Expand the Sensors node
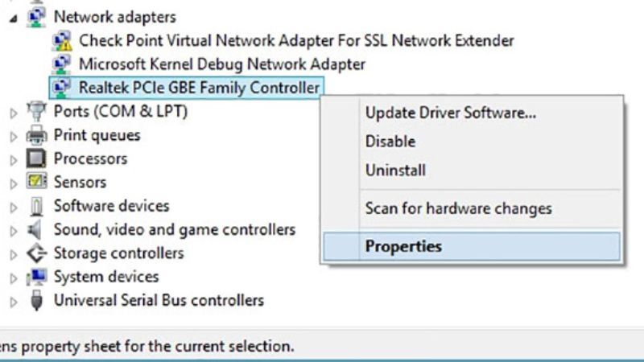Image resolution: width=644 pixels, height=362 pixels. 14,183
